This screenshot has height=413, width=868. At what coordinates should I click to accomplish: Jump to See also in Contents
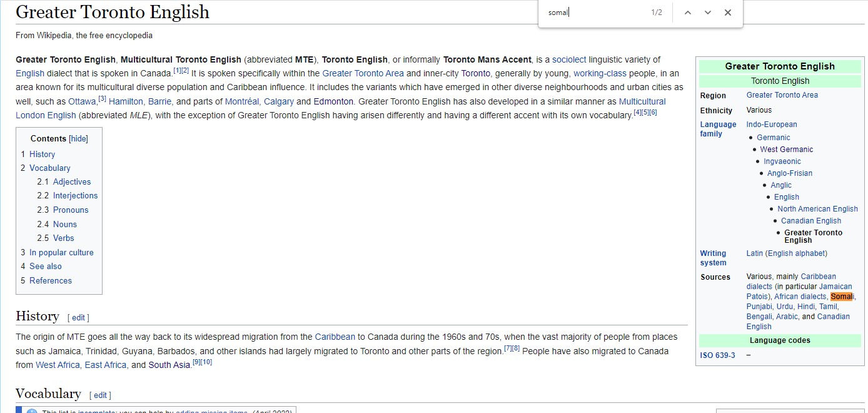pos(46,266)
